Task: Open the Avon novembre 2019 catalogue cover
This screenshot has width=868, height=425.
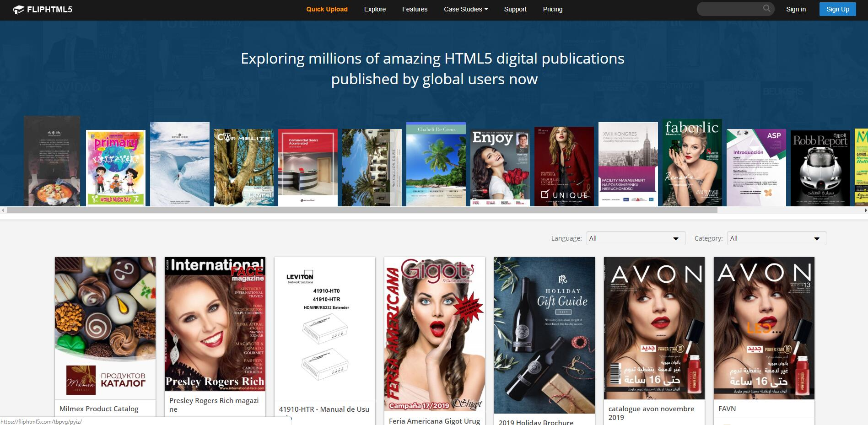Action: (x=654, y=328)
